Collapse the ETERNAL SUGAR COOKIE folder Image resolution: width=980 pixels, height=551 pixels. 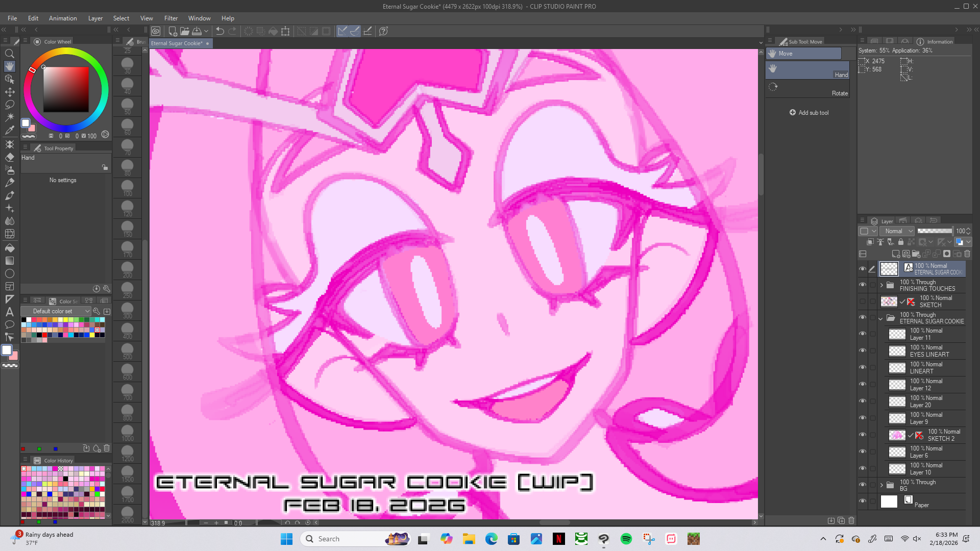click(880, 318)
